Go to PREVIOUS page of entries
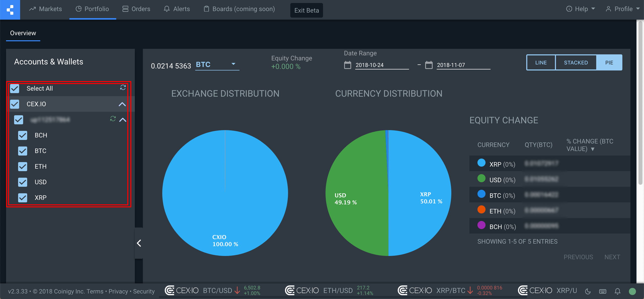Image resolution: width=644 pixels, height=299 pixels. click(578, 257)
